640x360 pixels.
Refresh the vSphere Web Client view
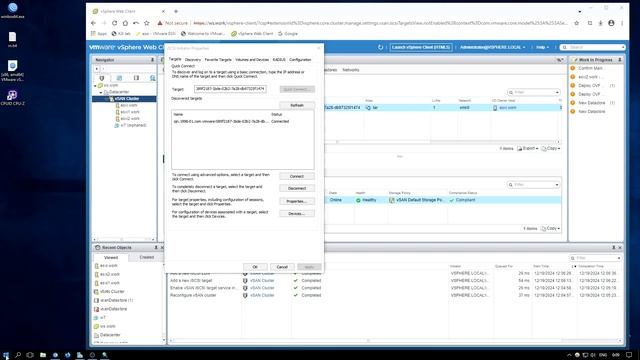click(380, 47)
